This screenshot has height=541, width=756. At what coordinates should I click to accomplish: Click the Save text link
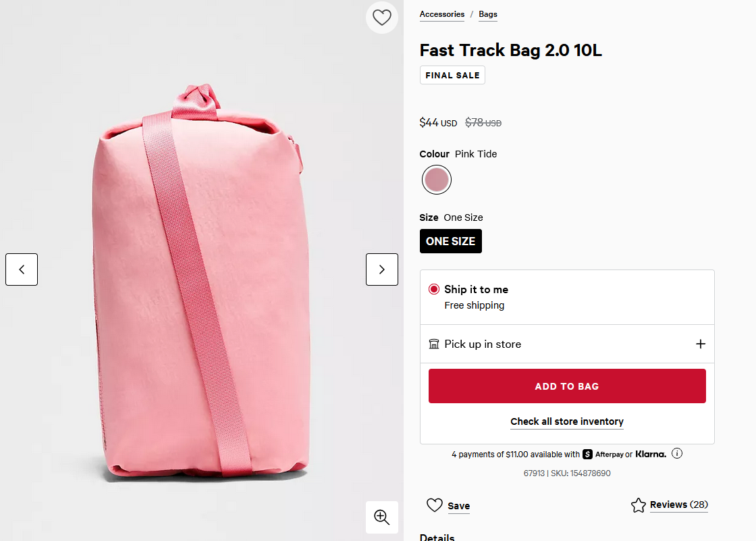point(459,506)
